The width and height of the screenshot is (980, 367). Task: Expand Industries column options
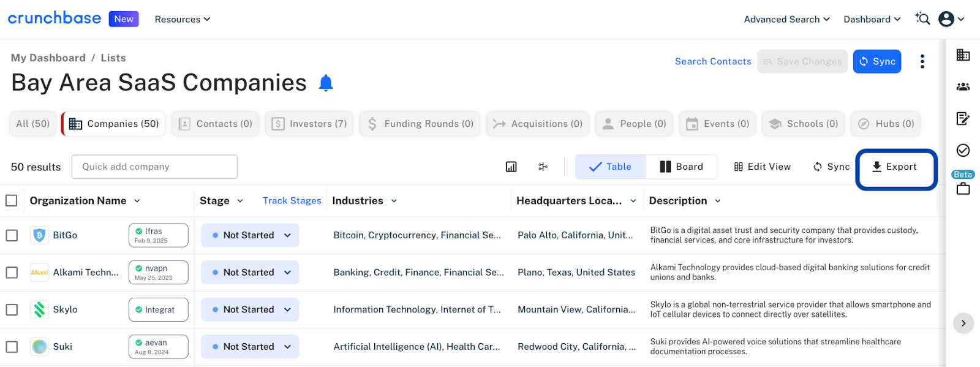point(394,201)
